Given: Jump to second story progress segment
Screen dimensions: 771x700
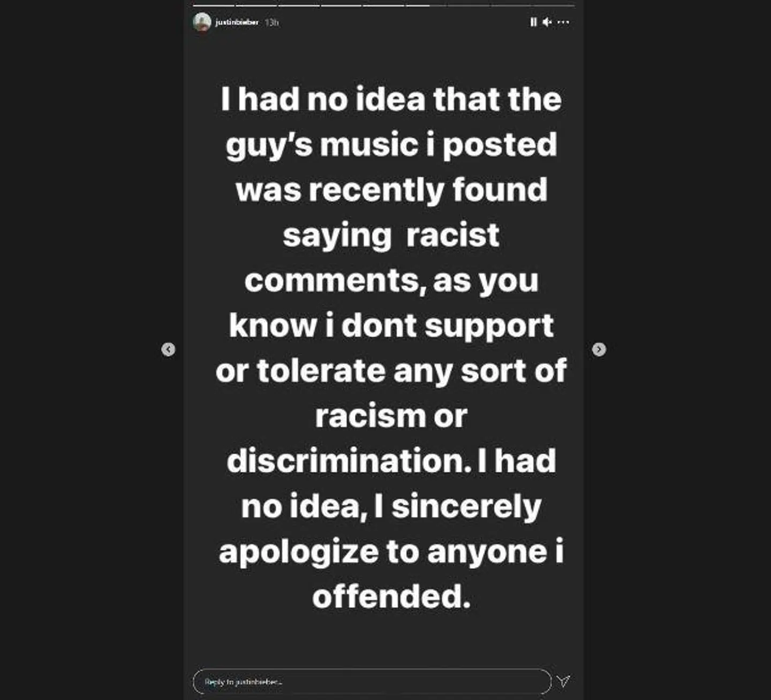Looking at the screenshot, I should click(x=256, y=5).
